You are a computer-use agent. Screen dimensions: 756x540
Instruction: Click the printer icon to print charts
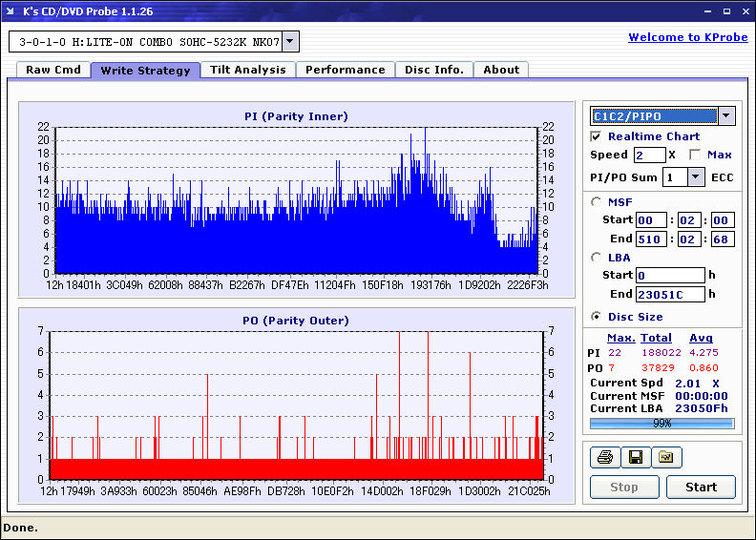click(x=604, y=458)
